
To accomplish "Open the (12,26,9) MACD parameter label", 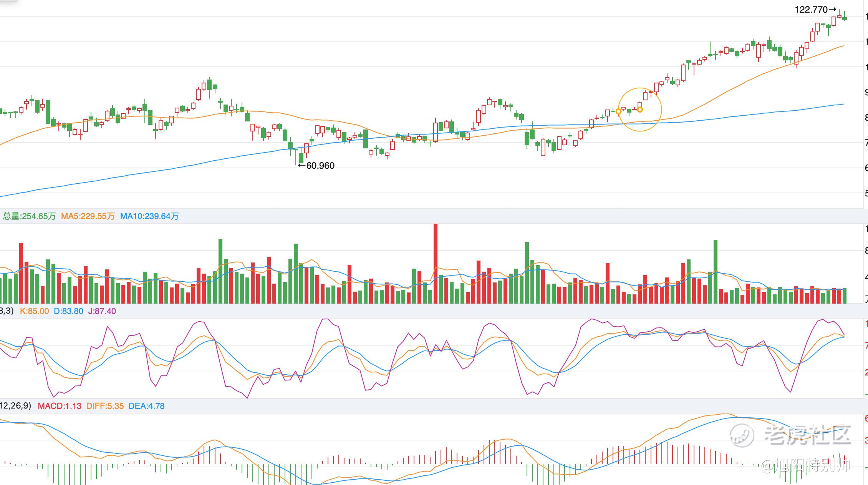I will pos(15,406).
